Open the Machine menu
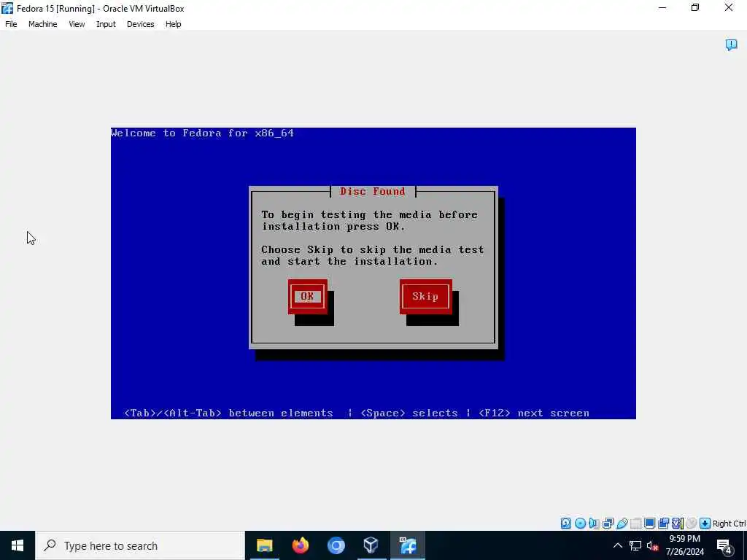The height and width of the screenshot is (560, 747). pyautogui.click(x=42, y=24)
